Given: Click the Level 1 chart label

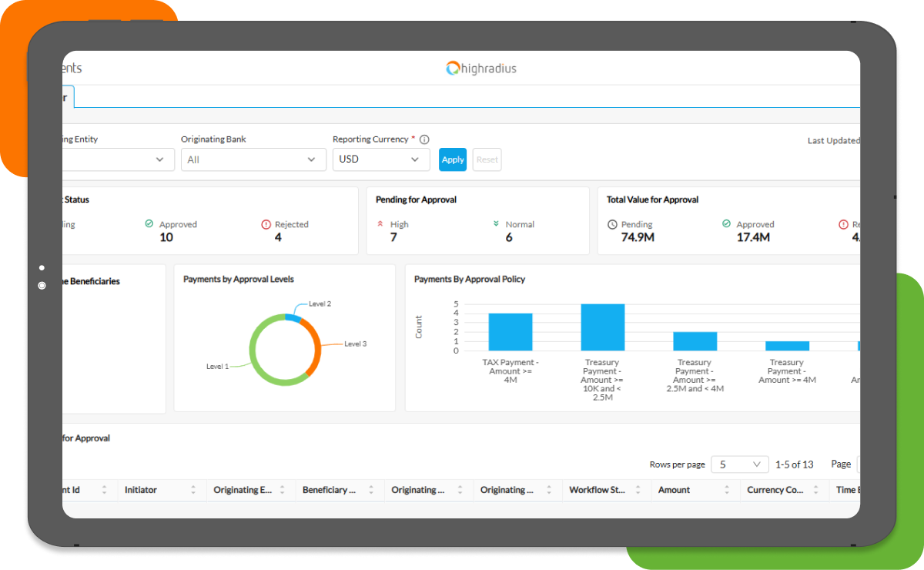Looking at the screenshot, I should (217, 367).
